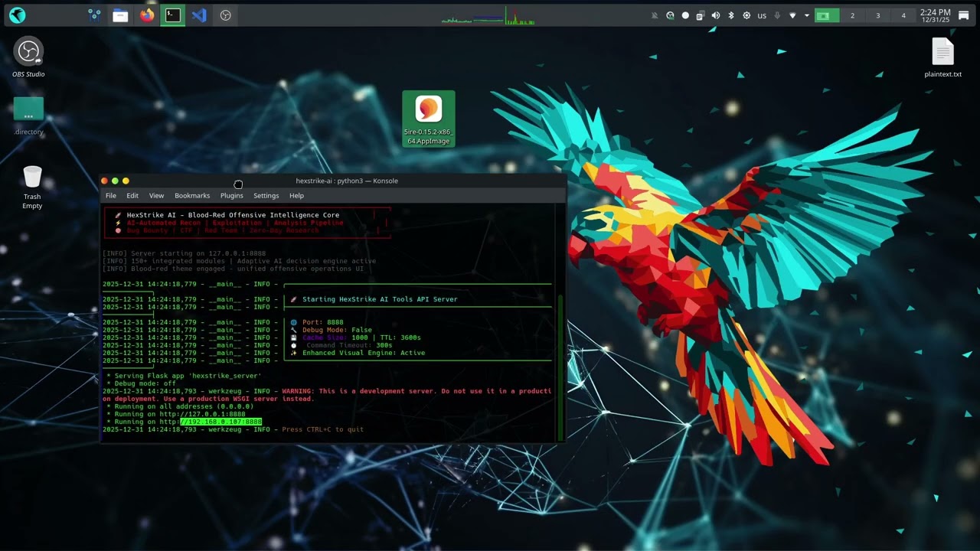980x551 pixels.
Task: Open the volume control in tray
Action: tap(715, 15)
